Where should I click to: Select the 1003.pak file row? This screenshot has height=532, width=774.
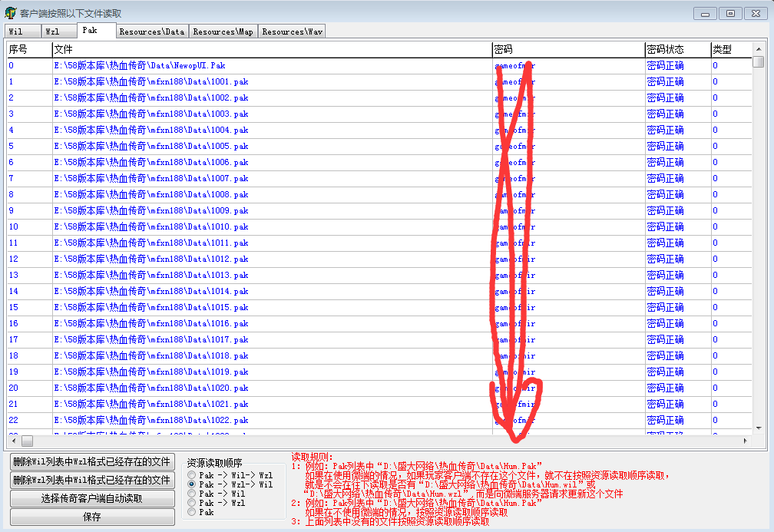(x=379, y=114)
